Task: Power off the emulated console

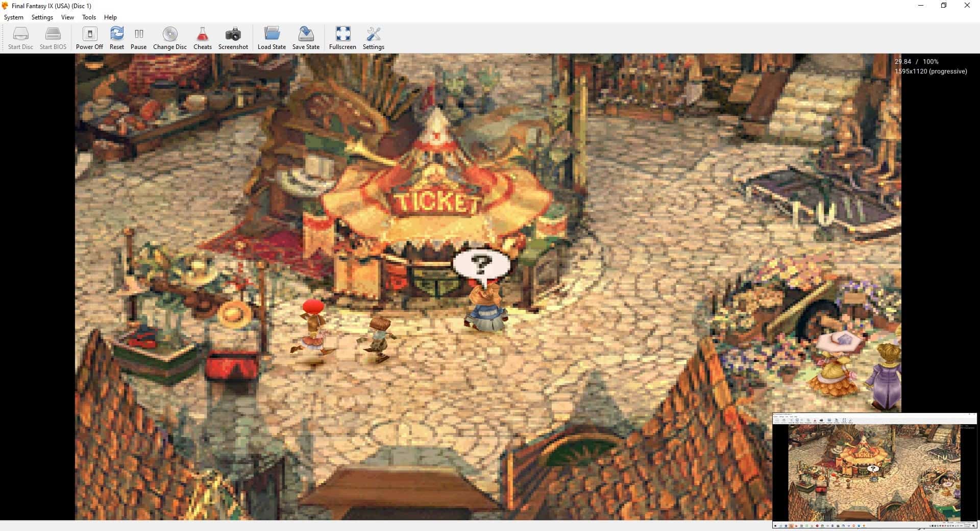Action: coord(89,38)
